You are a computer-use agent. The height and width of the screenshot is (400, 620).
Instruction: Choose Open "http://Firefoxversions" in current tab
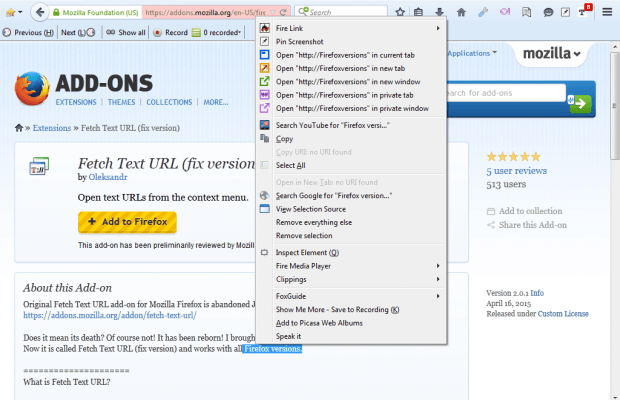[x=352, y=55]
